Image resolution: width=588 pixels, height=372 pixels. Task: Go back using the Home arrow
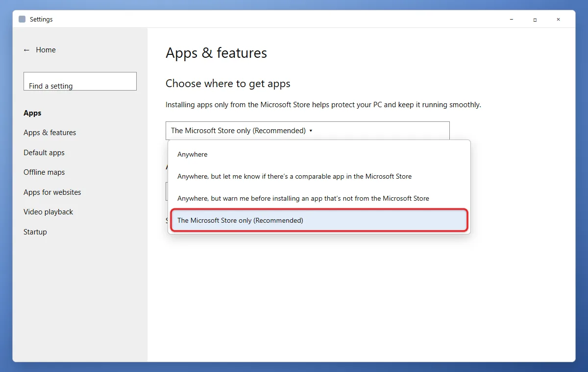click(x=26, y=50)
